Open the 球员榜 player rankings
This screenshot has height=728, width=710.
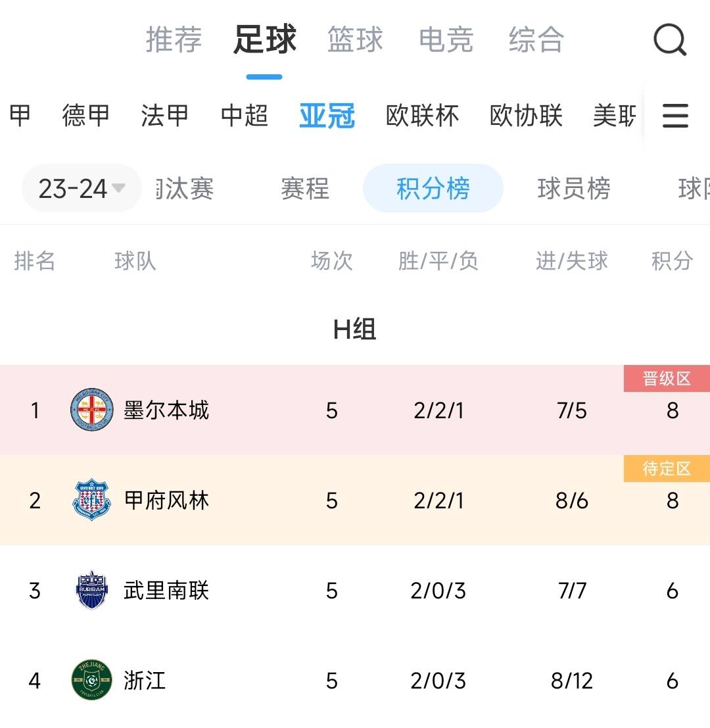coord(573,189)
